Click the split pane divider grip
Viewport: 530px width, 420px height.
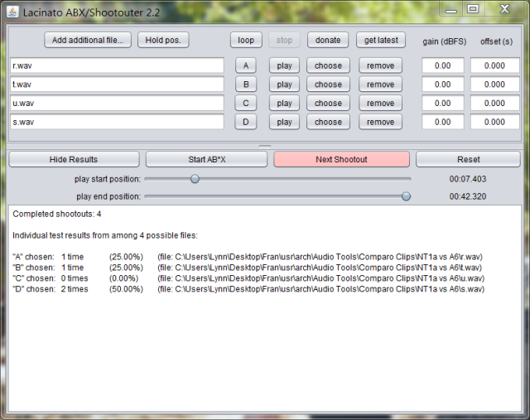265,146
